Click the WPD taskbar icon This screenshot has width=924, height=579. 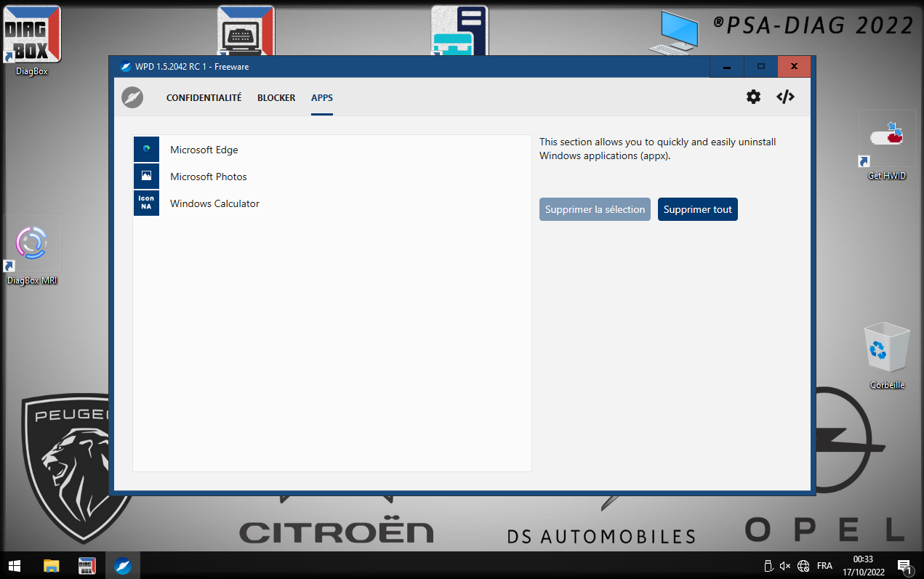[123, 565]
